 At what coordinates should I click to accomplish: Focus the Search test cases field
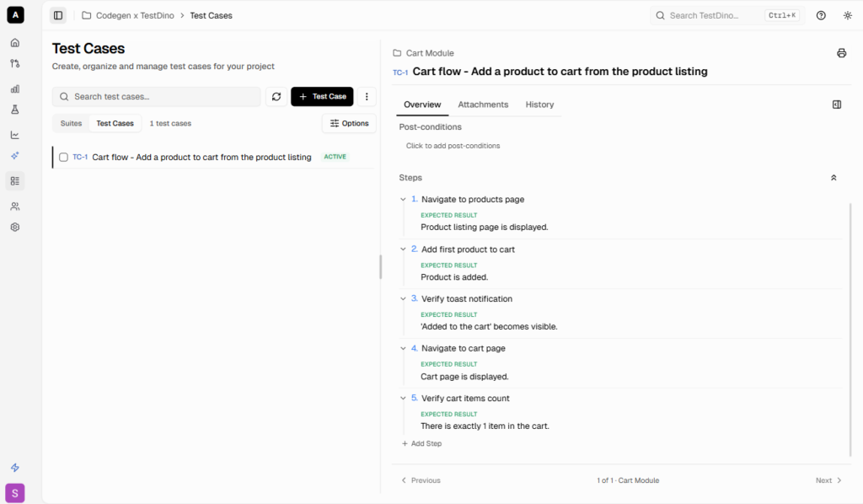tap(160, 97)
